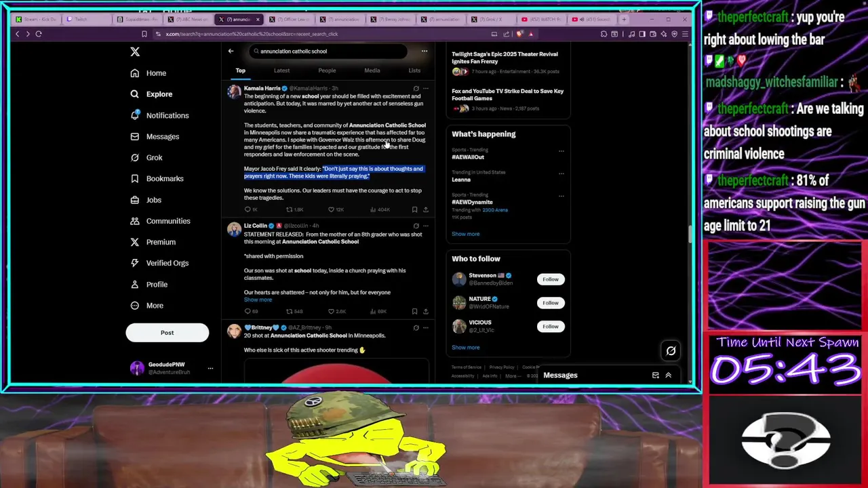This screenshot has height=488, width=868.
Task: Show more under What's happening
Action: (465, 234)
